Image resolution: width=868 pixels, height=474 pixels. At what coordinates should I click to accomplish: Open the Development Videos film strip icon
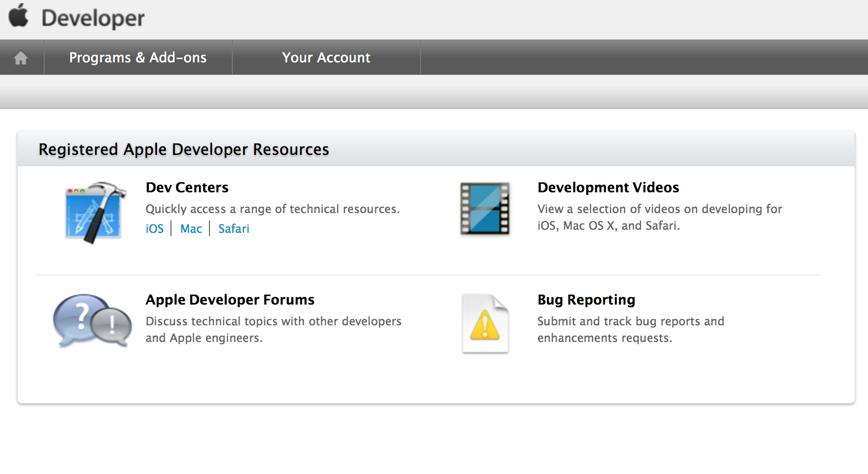485,209
